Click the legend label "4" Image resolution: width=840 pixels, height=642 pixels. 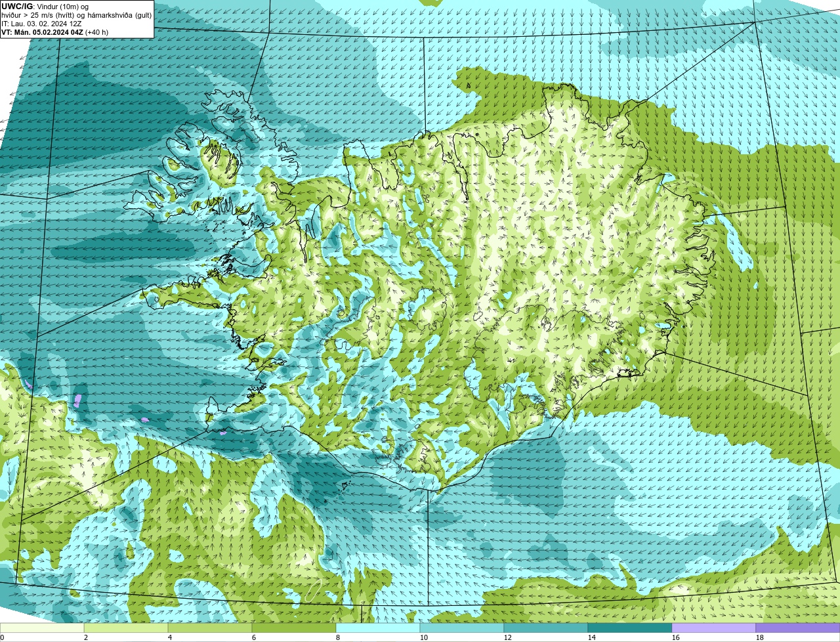(x=170, y=637)
